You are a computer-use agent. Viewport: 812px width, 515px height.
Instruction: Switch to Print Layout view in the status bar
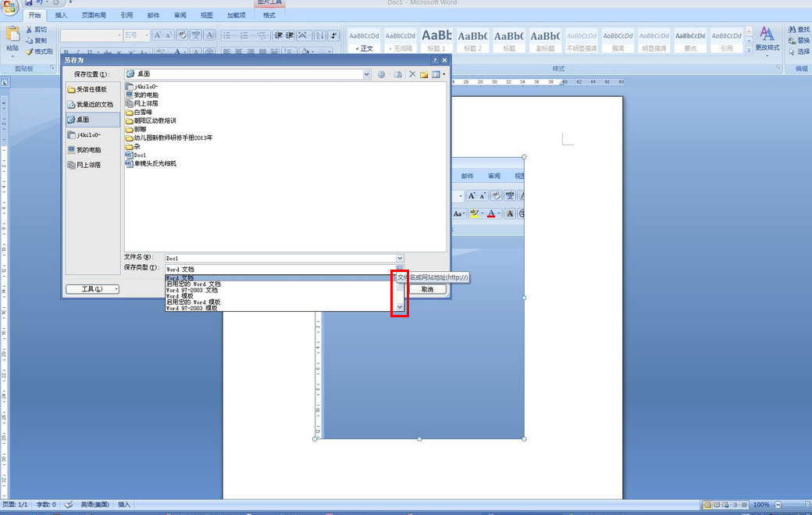click(707, 504)
